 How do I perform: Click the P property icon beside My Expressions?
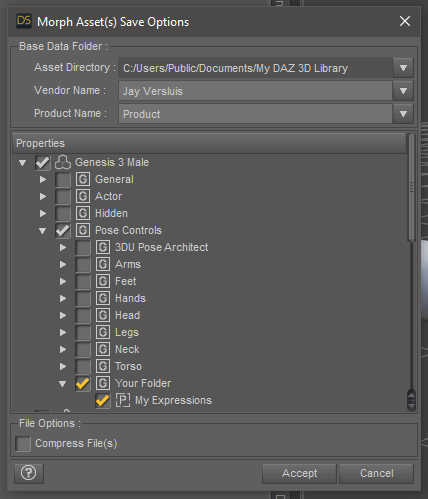[x=123, y=400]
